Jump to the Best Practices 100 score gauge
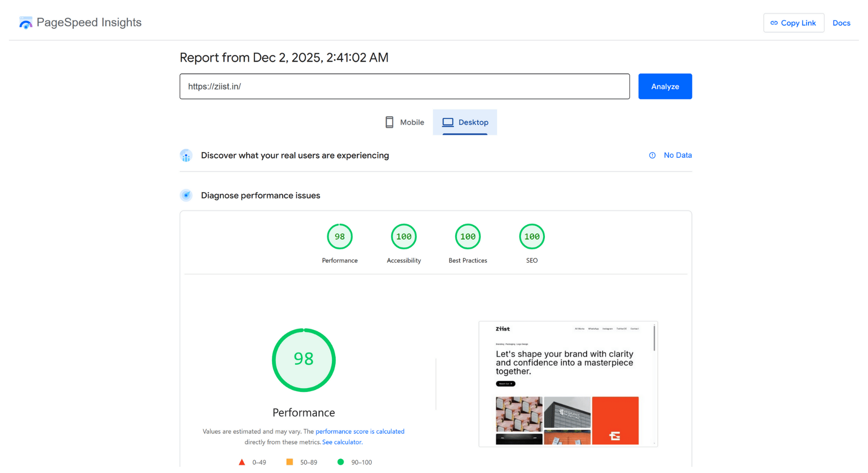The height and width of the screenshot is (473, 868). pyautogui.click(x=468, y=236)
